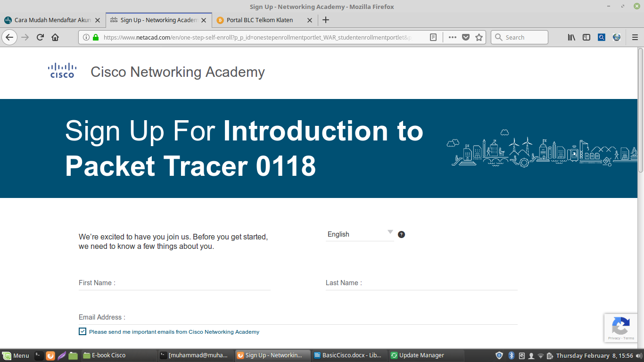Launch the purple feather app in panel
The height and width of the screenshot is (362, 644).
(x=61, y=355)
